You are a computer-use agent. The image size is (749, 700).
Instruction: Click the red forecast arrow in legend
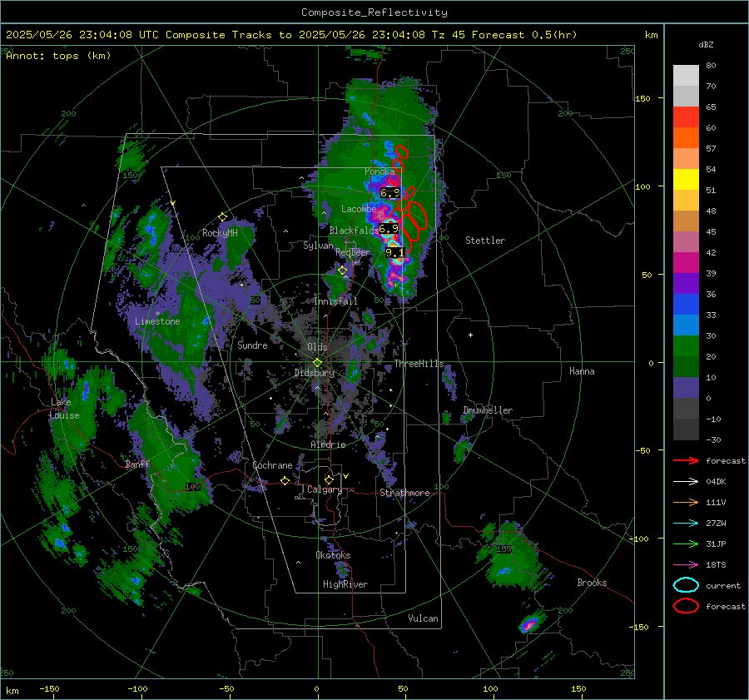tap(686, 460)
